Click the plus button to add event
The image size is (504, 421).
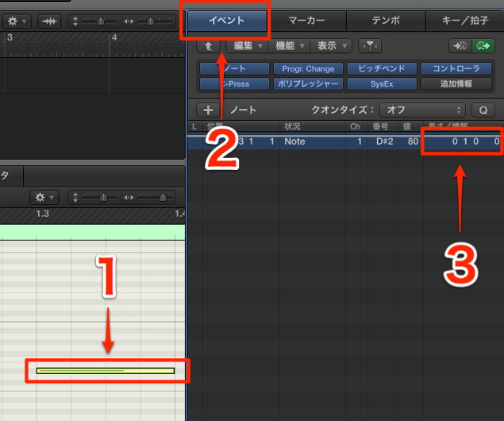pos(208,110)
